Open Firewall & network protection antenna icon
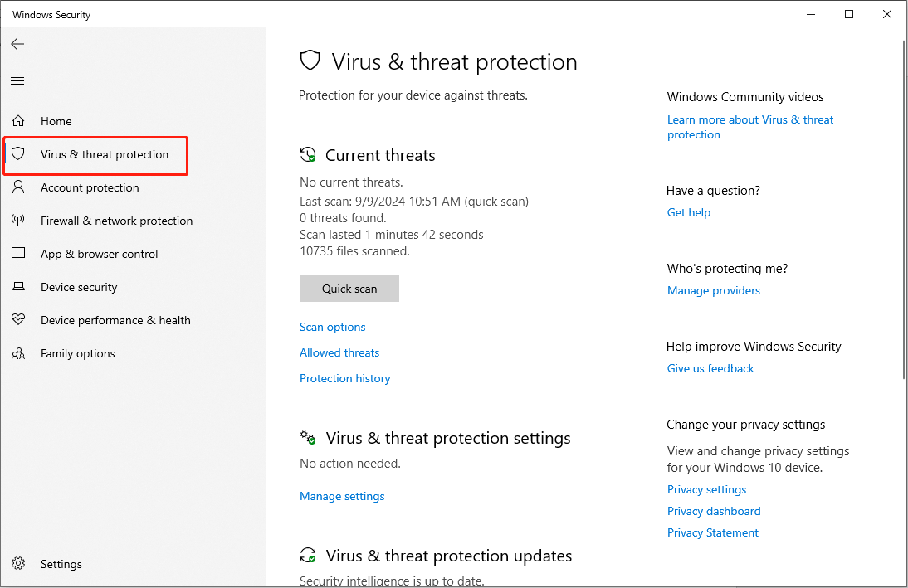This screenshot has height=588, width=908. click(18, 220)
